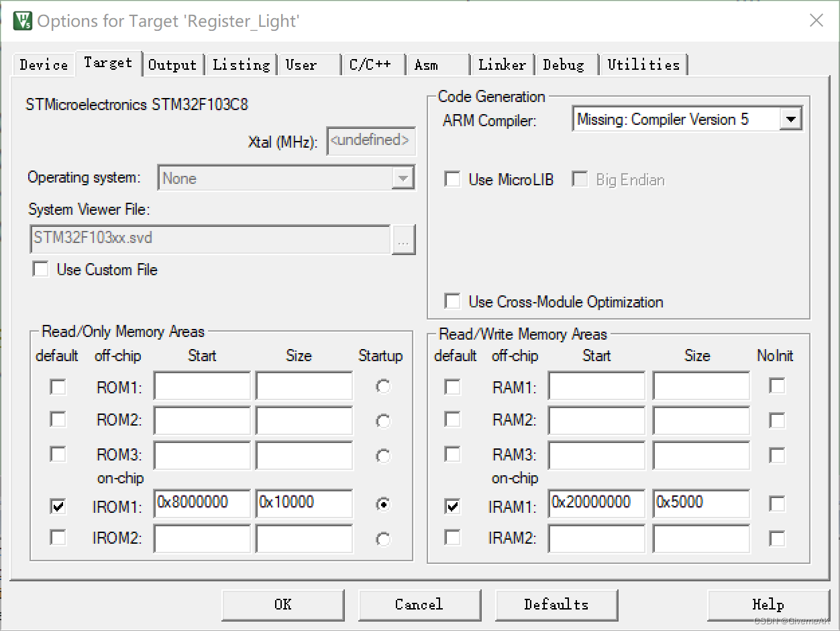The image size is (840, 631).
Task: Click the RAM3 Size field
Action: click(701, 455)
